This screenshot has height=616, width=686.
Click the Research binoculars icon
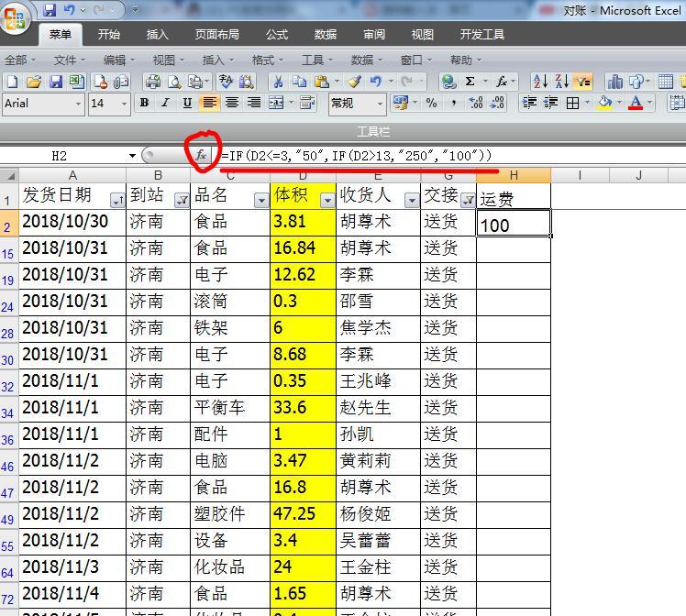[x=247, y=82]
